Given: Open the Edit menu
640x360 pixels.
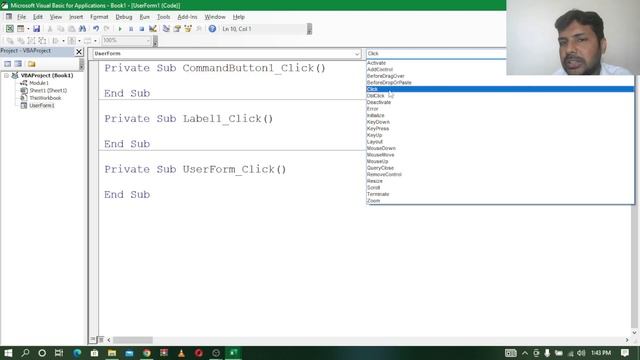Looking at the screenshot, I should pyautogui.click(x=38, y=17).
